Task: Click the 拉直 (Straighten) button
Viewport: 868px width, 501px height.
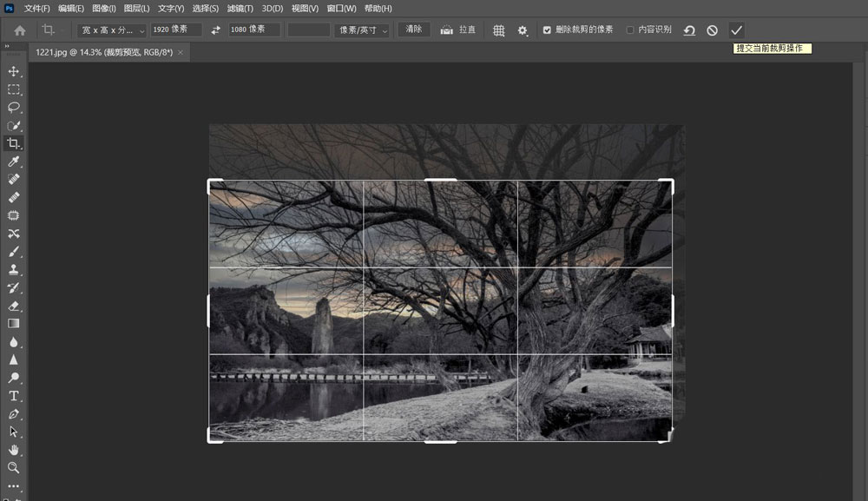Action: click(x=458, y=30)
